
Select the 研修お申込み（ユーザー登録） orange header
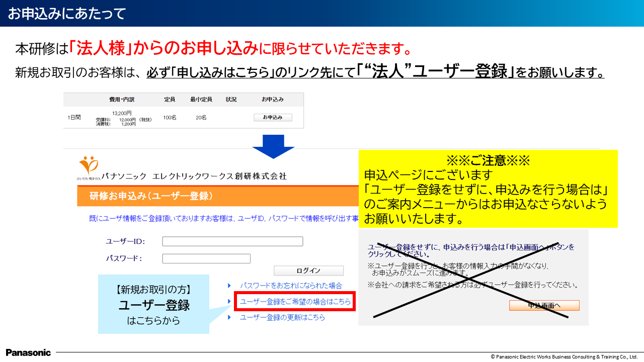click(x=217, y=196)
